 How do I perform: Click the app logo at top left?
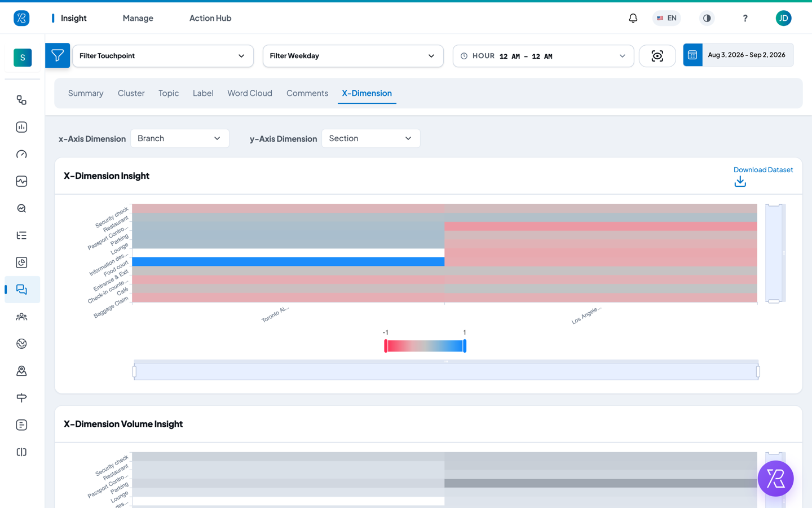(x=21, y=18)
